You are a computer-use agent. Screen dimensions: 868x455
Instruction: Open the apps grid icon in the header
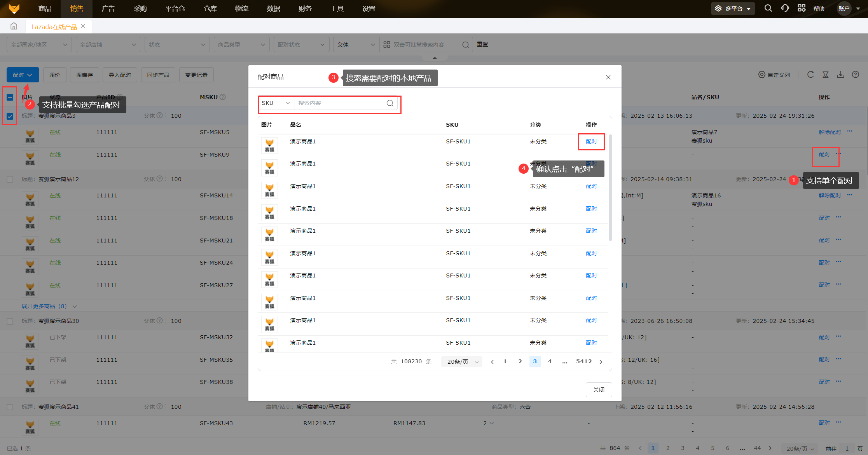[x=802, y=8]
